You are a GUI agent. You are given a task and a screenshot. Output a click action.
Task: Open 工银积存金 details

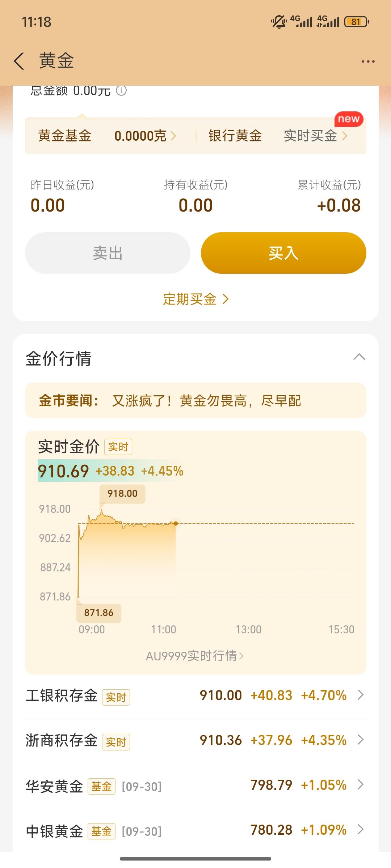[x=195, y=695]
